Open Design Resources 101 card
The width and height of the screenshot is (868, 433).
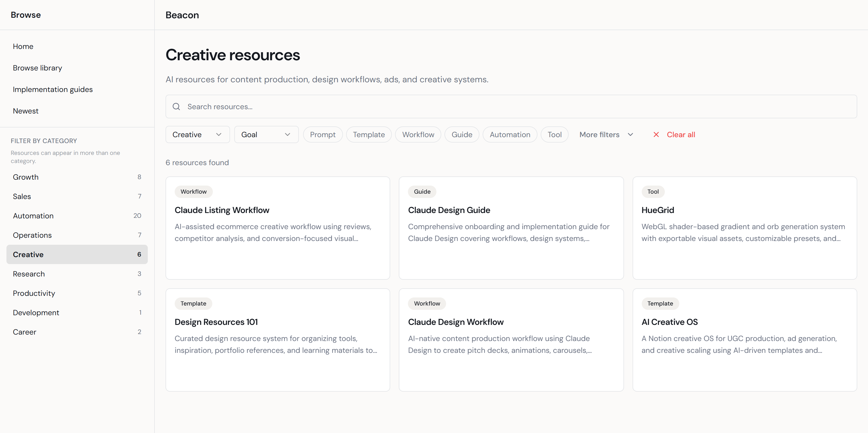click(x=278, y=340)
